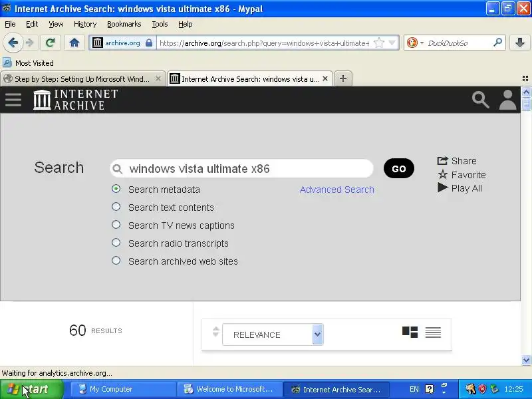Click Play All
This screenshot has width=532, height=399.
point(460,188)
